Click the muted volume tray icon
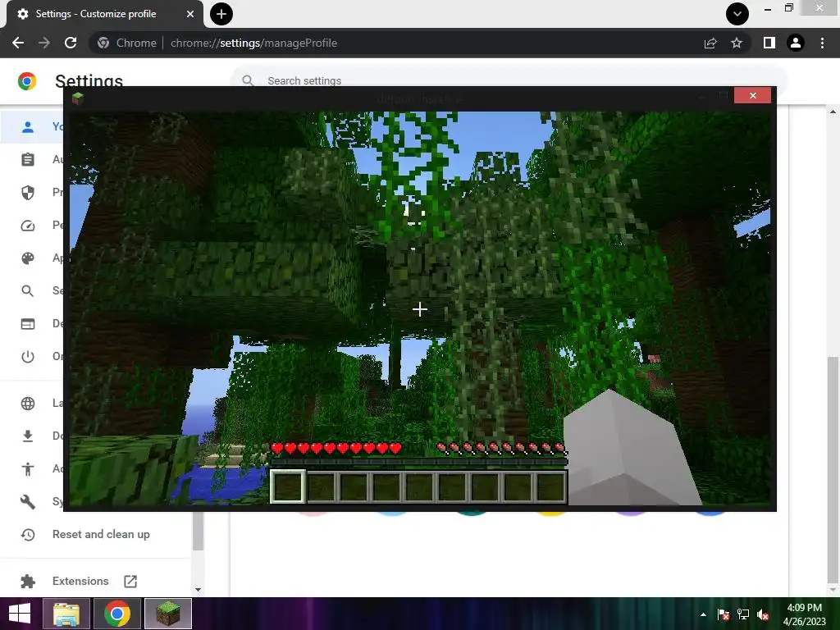The height and width of the screenshot is (630, 840). tap(763, 614)
